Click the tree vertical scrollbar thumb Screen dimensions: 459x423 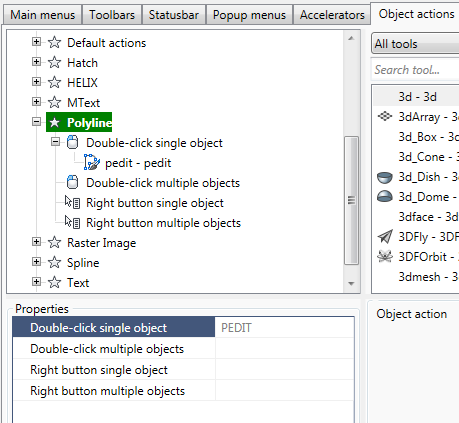(351, 200)
